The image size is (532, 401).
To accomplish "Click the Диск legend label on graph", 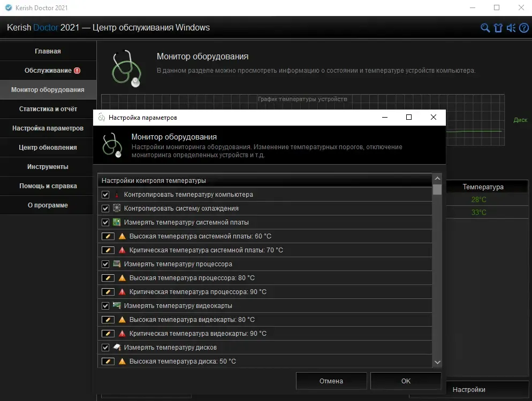I will tap(520, 120).
